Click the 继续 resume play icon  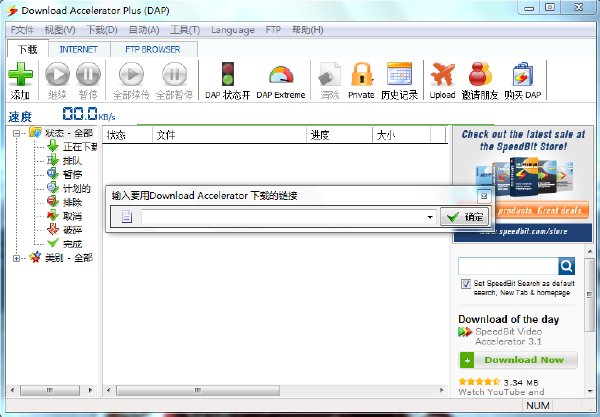[57, 74]
